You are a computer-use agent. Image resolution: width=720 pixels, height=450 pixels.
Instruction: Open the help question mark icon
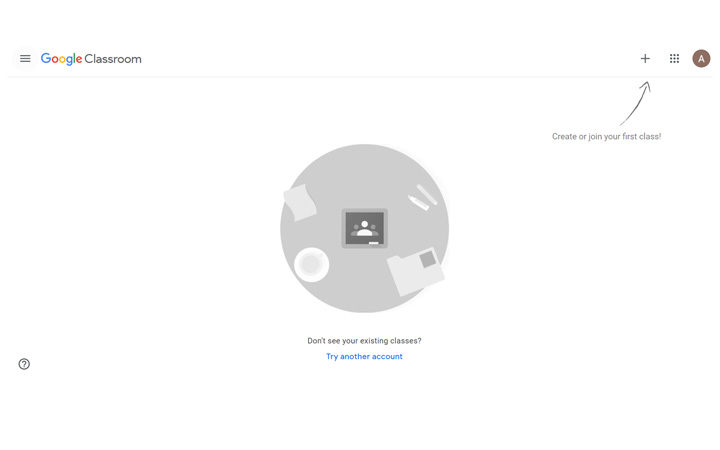click(24, 364)
